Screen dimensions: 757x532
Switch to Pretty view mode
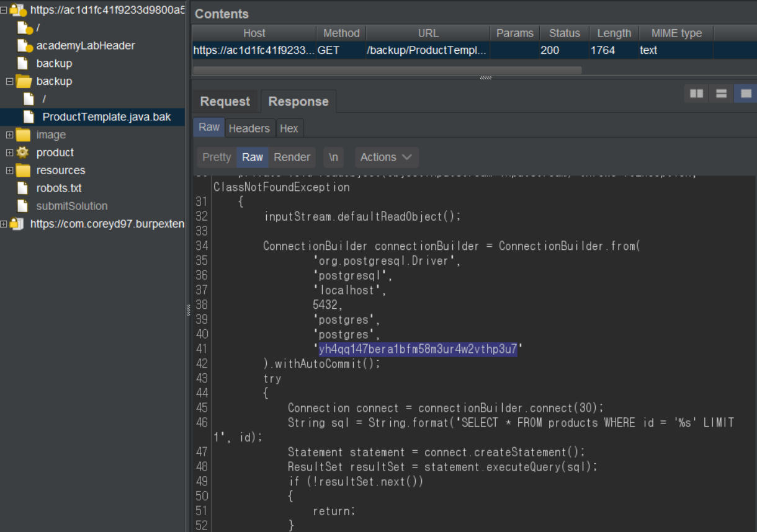click(x=216, y=157)
